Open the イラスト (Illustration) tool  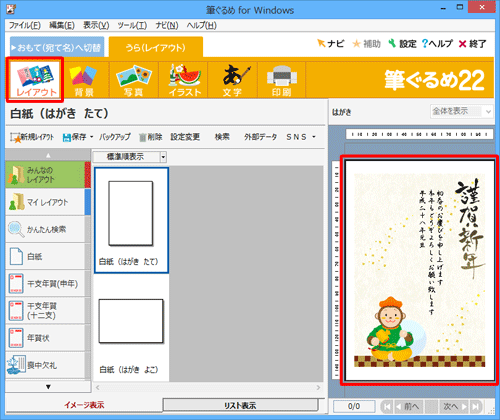point(184,80)
